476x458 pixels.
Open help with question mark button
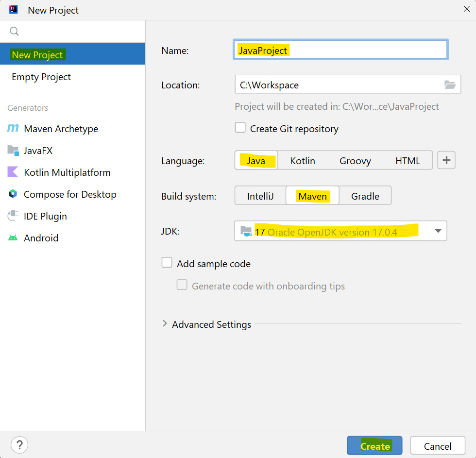point(19,445)
